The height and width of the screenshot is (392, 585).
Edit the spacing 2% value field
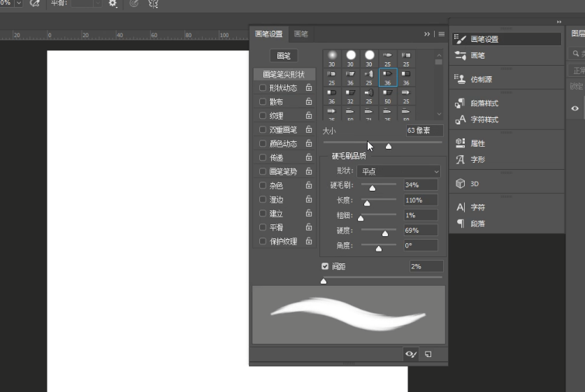(x=426, y=266)
